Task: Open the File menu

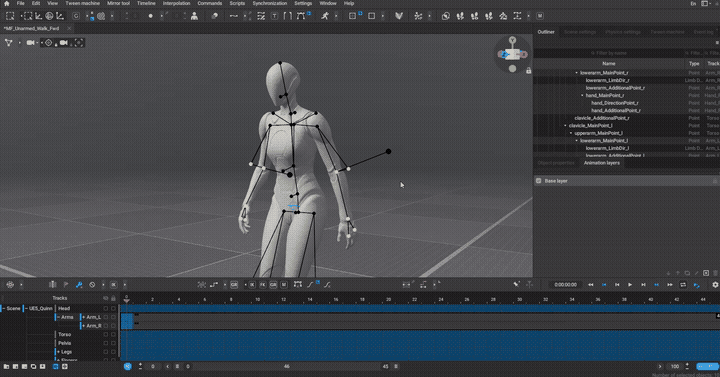Action: tap(20, 3)
